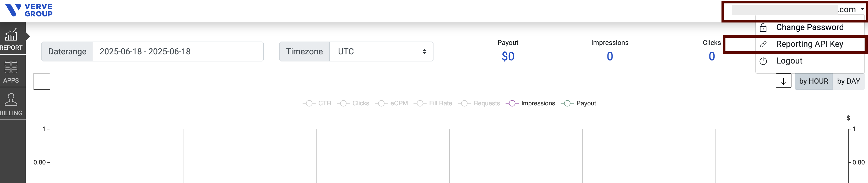Screen dimensions: 868x183
Task: Click the download arrow icon
Action: tap(783, 81)
